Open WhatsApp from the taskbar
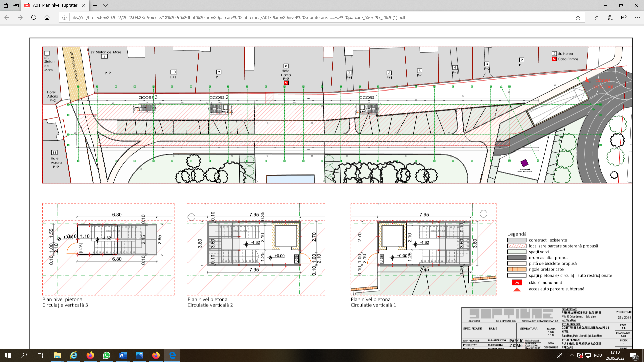 pyautogui.click(x=107, y=355)
